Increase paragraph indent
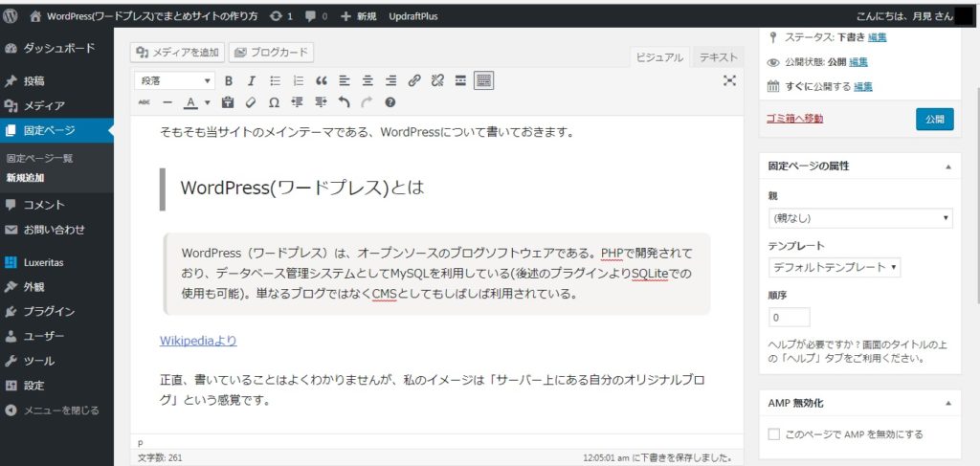Image resolution: width=980 pixels, height=466 pixels. coord(321,102)
